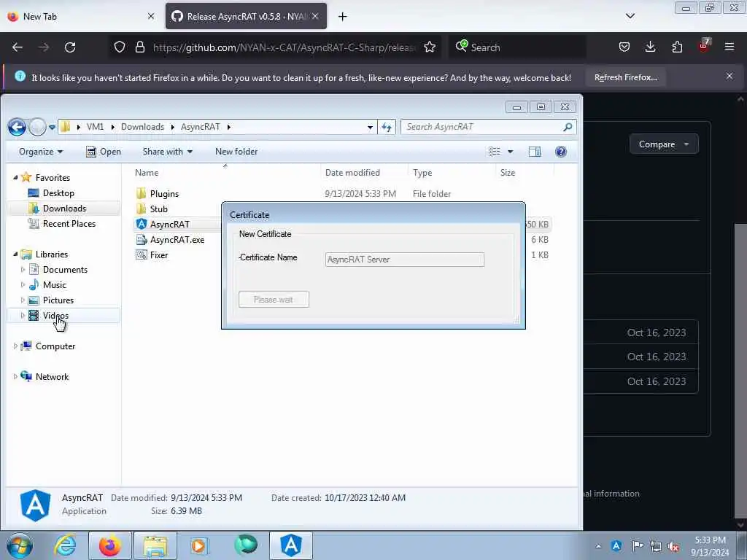This screenshot has width=747, height=560.
Task: Click the site lock padlock icon
Action: 139,47
